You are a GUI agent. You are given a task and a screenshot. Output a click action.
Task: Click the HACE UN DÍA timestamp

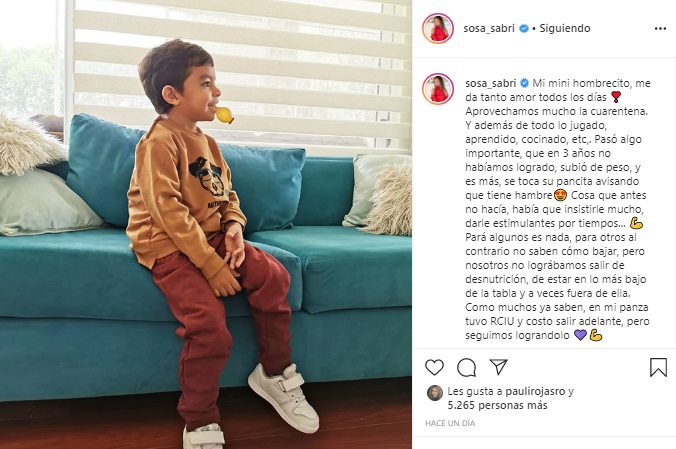tap(450, 423)
